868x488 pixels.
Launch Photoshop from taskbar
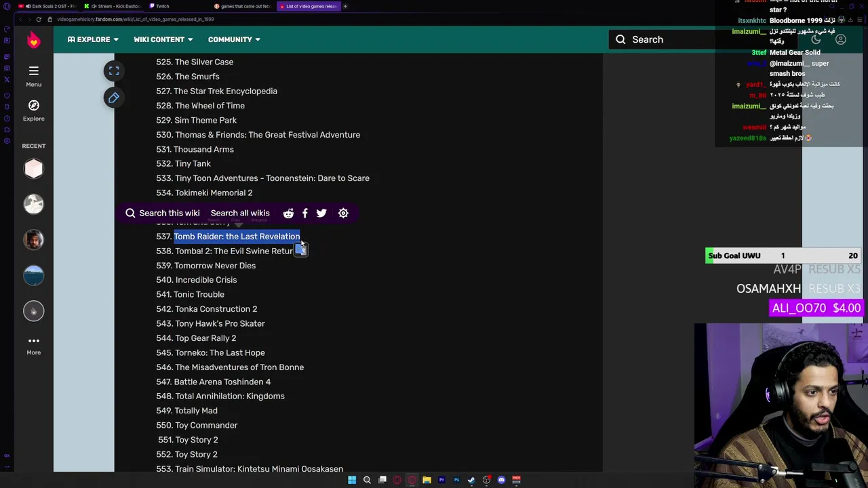[456, 480]
